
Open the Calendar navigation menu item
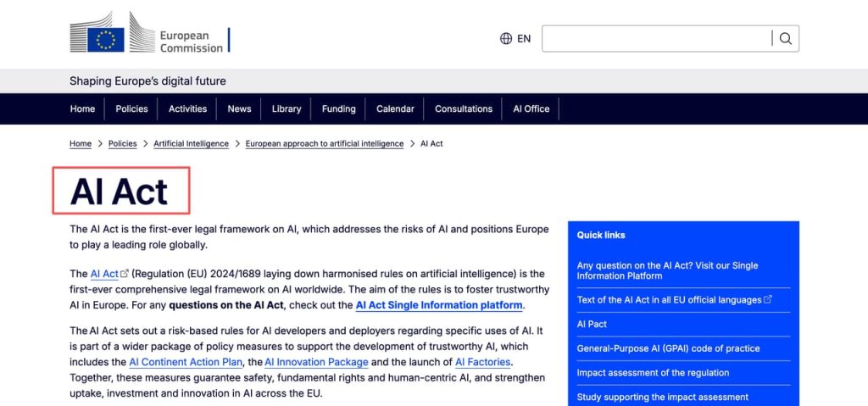click(395, 108)
